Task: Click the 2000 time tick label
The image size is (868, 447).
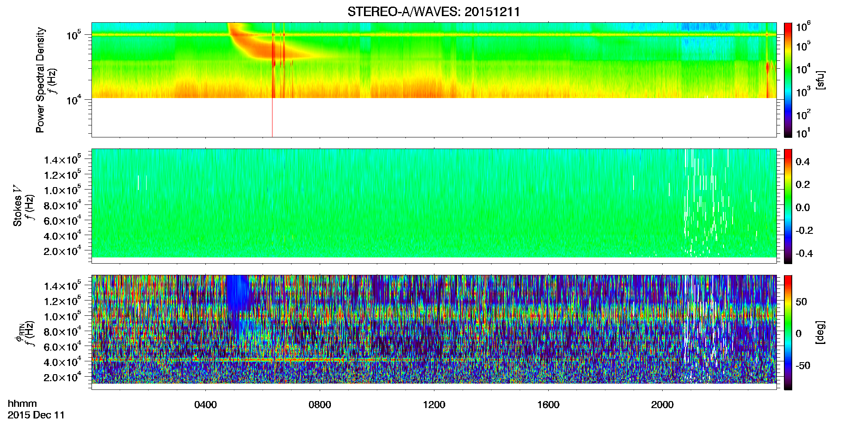Action: [662, 405]
